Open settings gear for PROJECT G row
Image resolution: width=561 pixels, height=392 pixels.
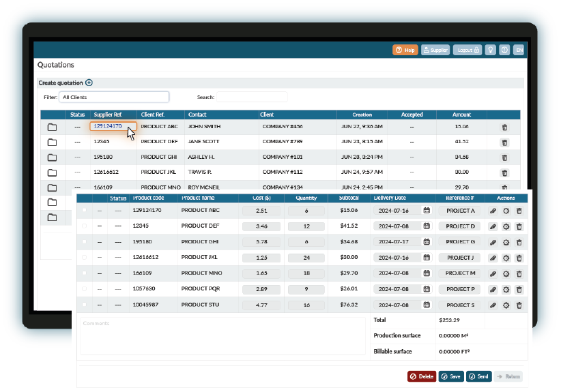[x=506, y=242]
